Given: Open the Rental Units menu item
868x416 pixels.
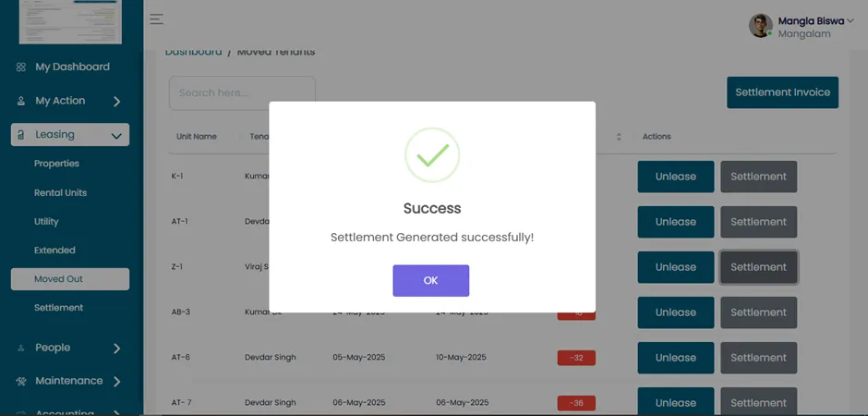Looking at the screenshot, I should (60, 193).
